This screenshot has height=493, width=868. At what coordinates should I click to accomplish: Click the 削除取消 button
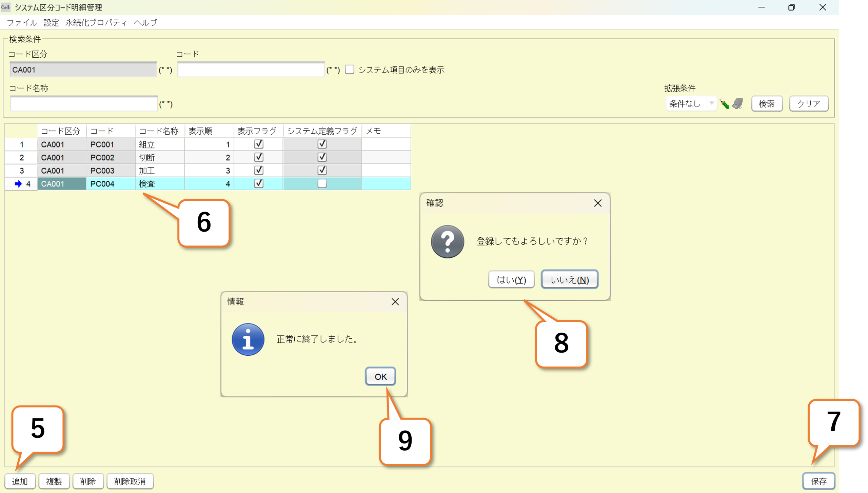(130, 481)
